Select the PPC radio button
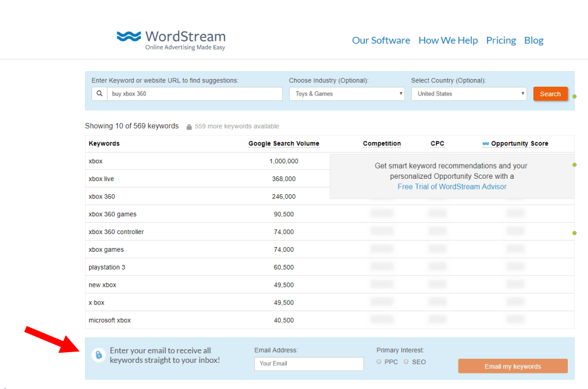Image resolution: width=588 pixels, height=389 pixels. coord(379,362)
